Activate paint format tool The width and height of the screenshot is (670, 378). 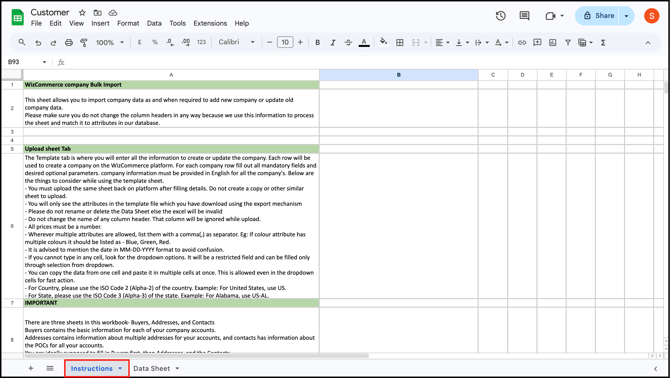click(x=84, y=43)
